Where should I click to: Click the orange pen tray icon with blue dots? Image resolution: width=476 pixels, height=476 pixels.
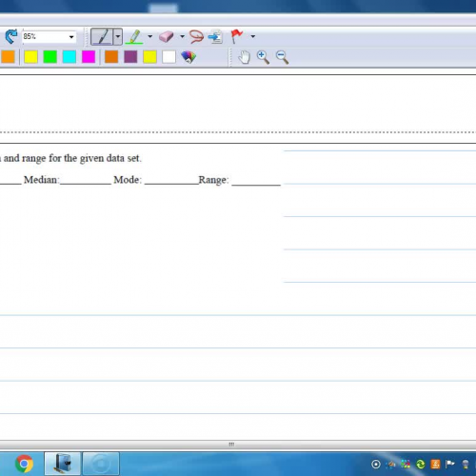pos(390,465)
